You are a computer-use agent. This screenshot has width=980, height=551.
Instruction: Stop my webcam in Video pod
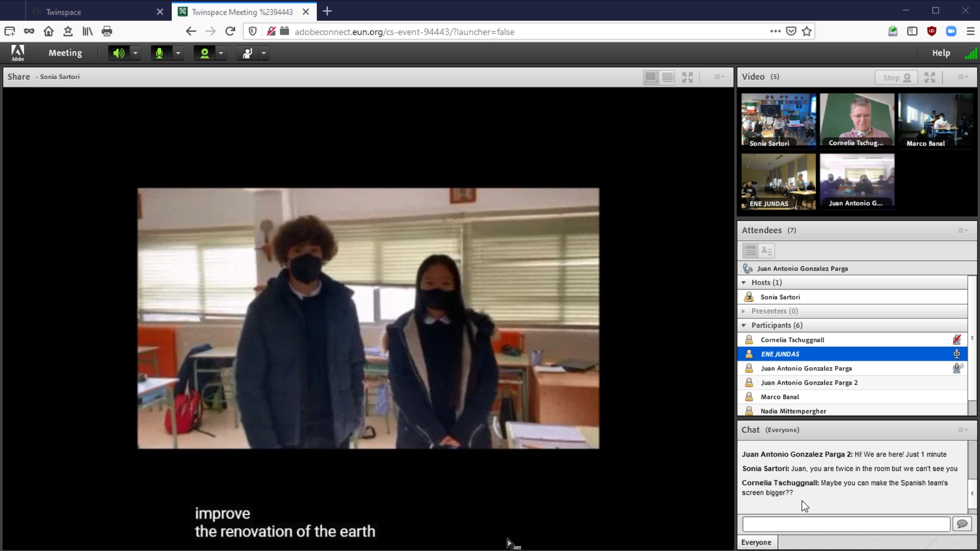[896, 78]
